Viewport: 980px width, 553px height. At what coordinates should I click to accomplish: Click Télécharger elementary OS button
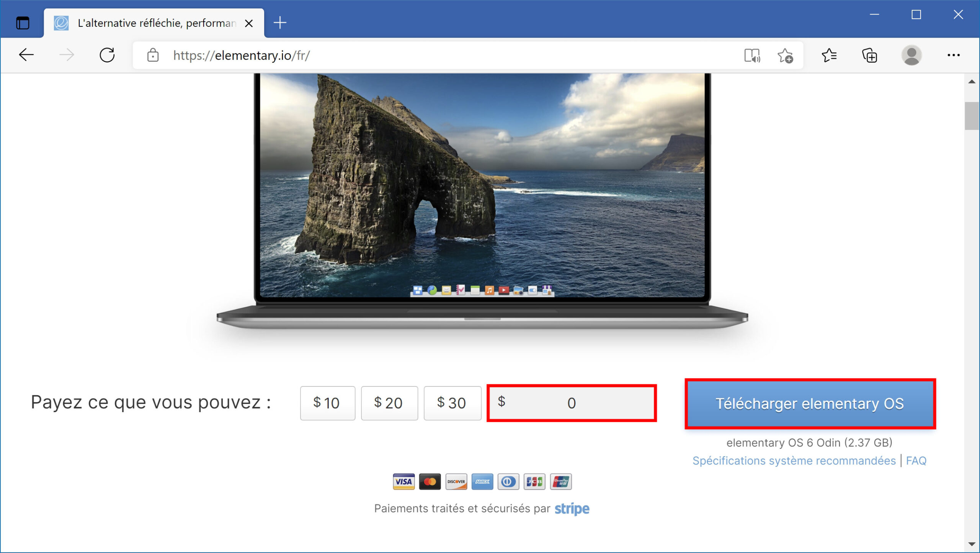coord(810,404)
